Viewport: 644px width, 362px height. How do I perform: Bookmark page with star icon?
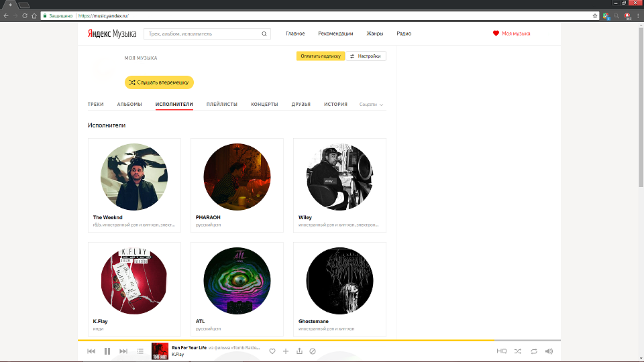coord(595,15)
